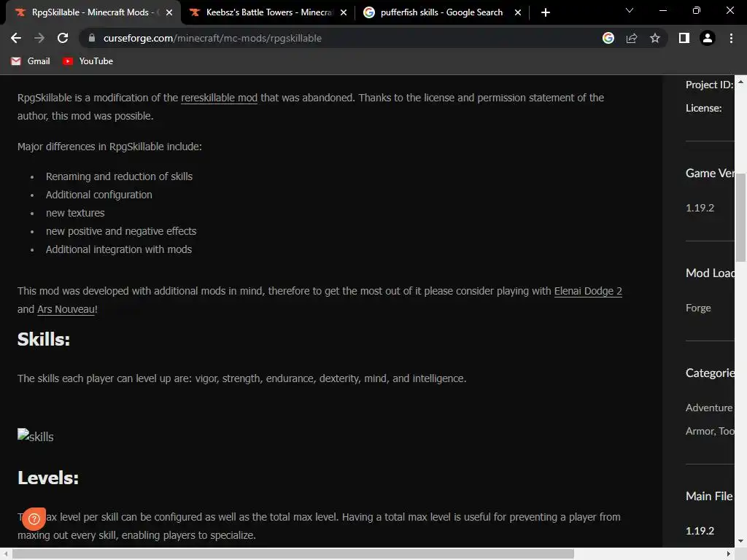Click the Levels: heading

point(48,478)
